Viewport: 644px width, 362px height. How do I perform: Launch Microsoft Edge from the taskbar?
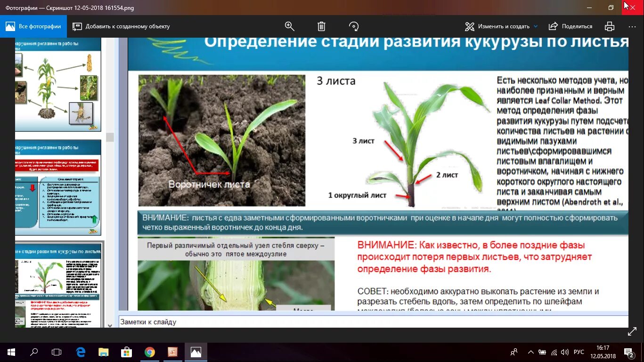(x=80, y=352)
